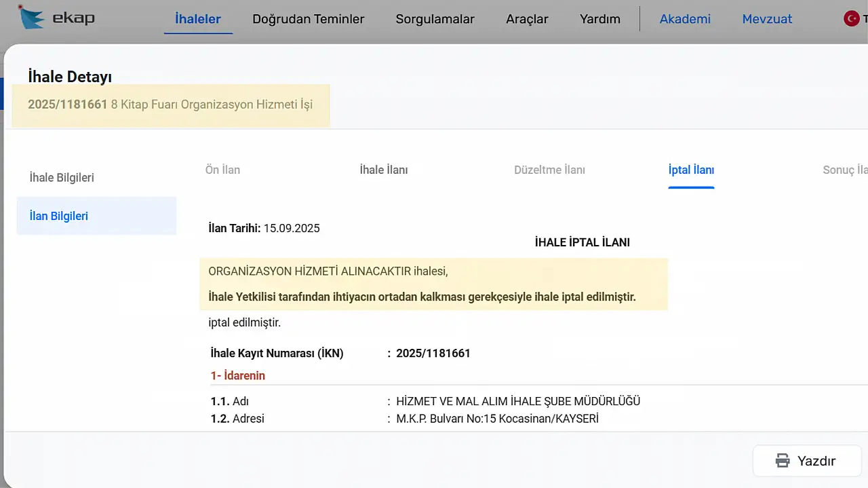Open the Mevzuat link

tap(767, 19)
